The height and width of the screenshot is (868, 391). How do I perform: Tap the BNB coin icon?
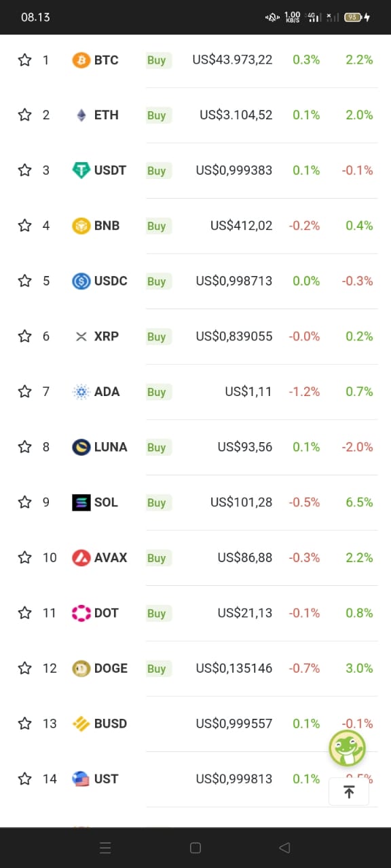pos(81,226)
